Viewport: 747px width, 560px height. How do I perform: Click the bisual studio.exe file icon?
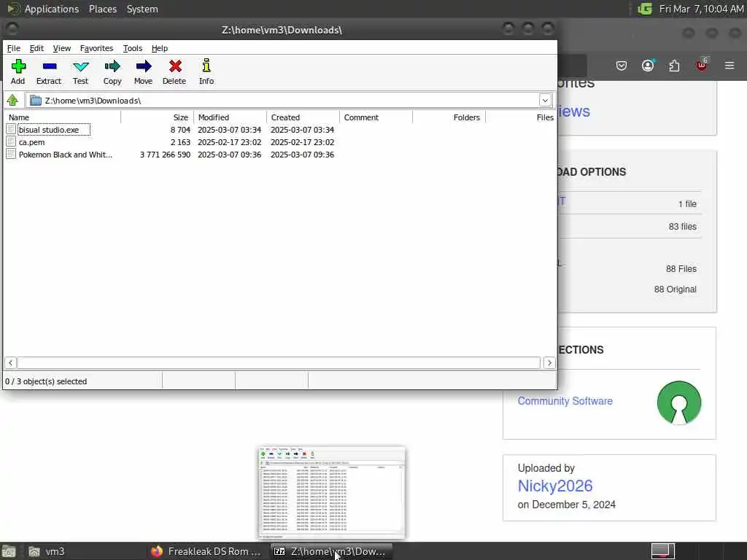tap(11, 130)
